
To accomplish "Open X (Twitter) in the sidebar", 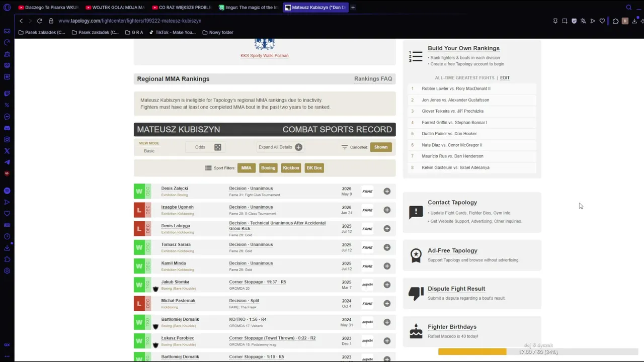I will coord(7,151).
